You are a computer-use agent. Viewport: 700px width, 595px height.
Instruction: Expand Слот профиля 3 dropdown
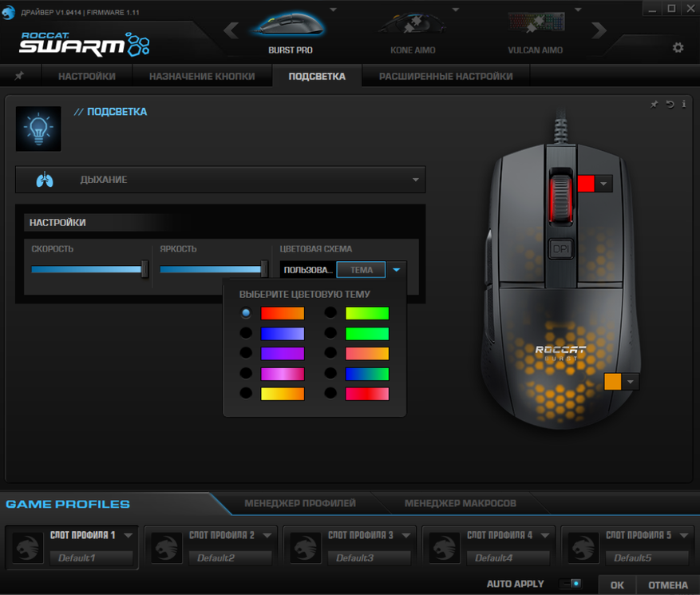(x=406, y=535)
